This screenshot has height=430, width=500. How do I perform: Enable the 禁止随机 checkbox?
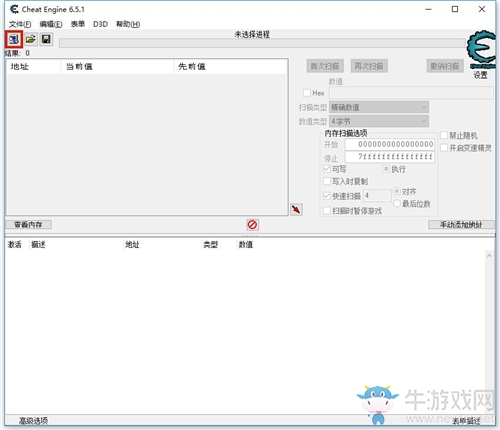tap(444, 135)
